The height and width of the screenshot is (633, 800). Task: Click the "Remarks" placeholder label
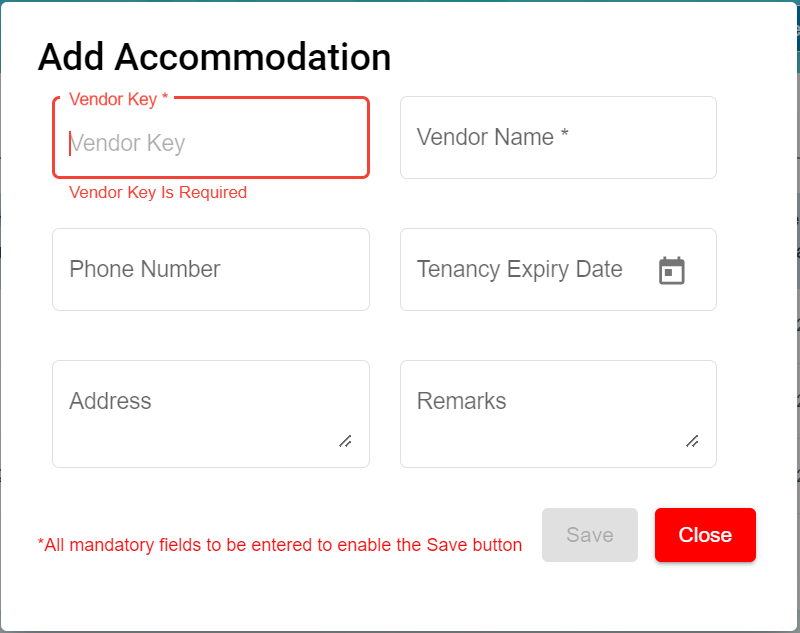(461, 401)
